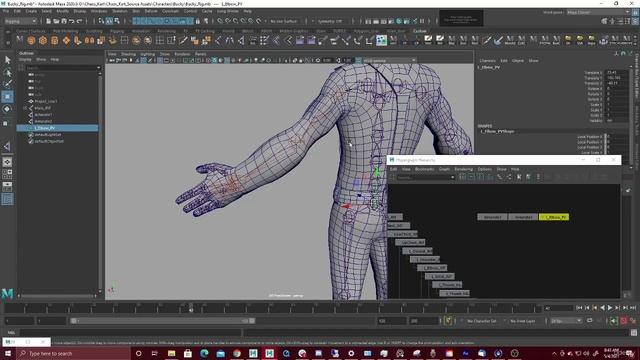Click the orange sphere icon on the shelf
Viewport: 640px width, 360px height.
(31, 40)
